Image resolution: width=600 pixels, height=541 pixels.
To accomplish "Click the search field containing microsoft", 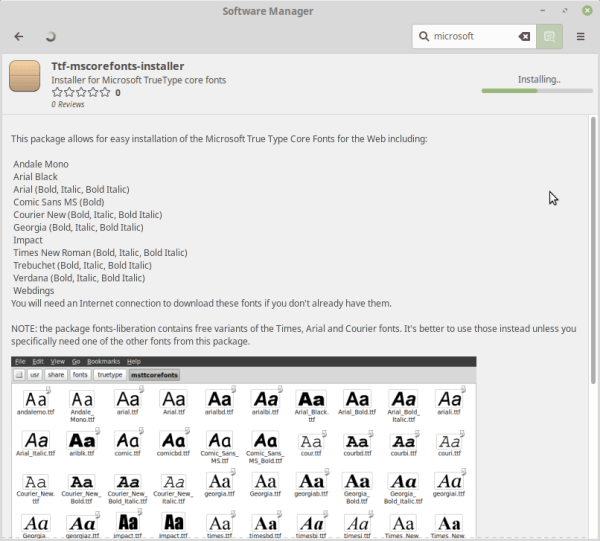I will pyautogui.click(x=474, y=36).
